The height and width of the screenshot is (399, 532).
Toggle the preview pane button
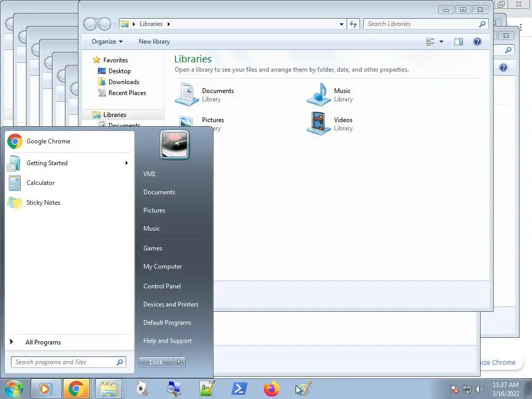point(459,42)
